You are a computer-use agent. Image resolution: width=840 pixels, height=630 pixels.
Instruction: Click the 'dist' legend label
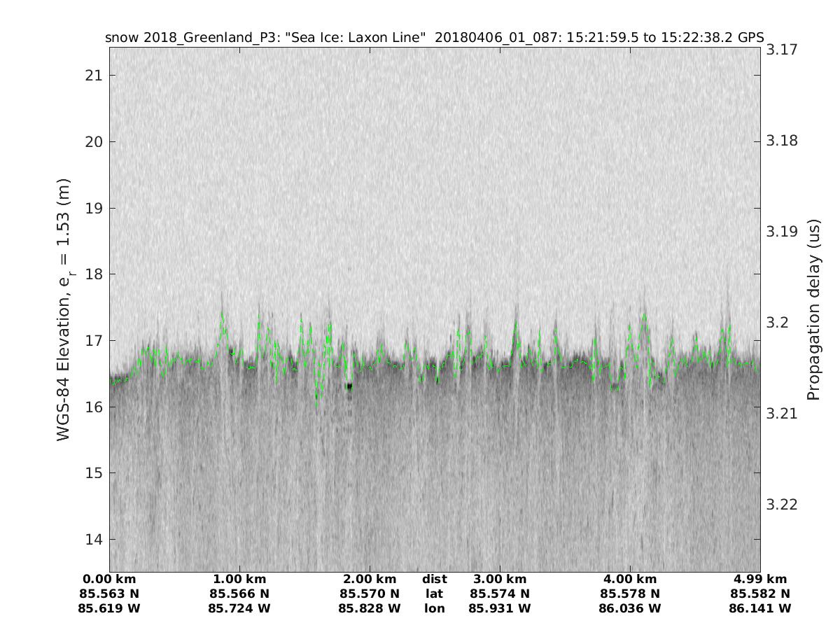click(434, 580)
